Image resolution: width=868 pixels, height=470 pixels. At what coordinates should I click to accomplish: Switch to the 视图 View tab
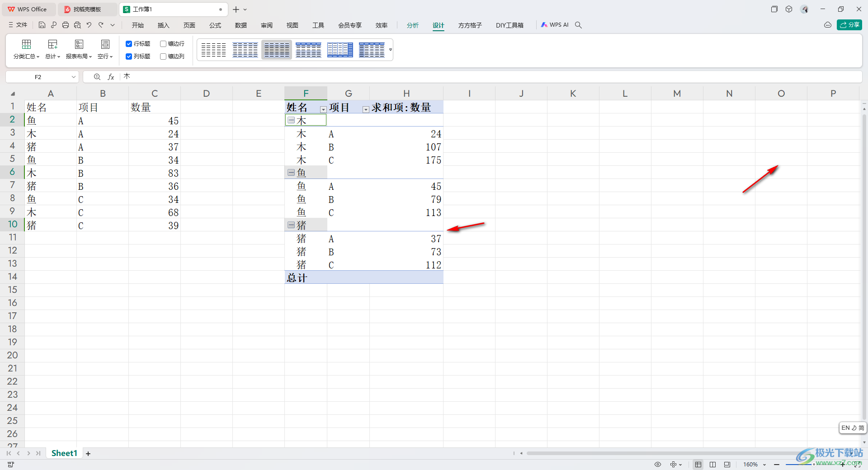coord(292,25)
